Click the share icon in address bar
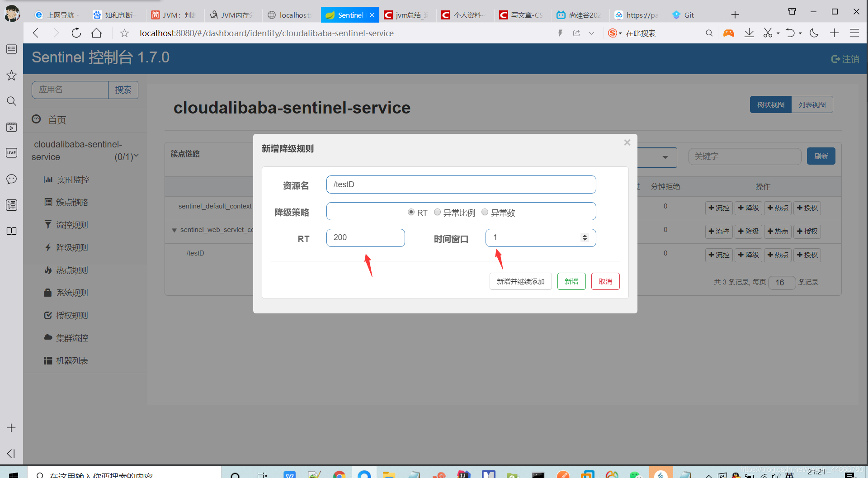This screenshot has height=478, width=868. coord(576,33)
